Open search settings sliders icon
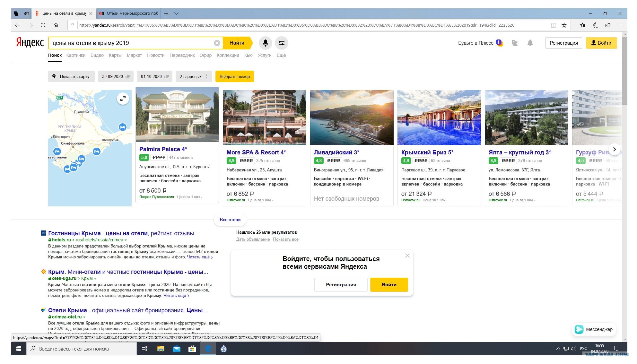 282,43
